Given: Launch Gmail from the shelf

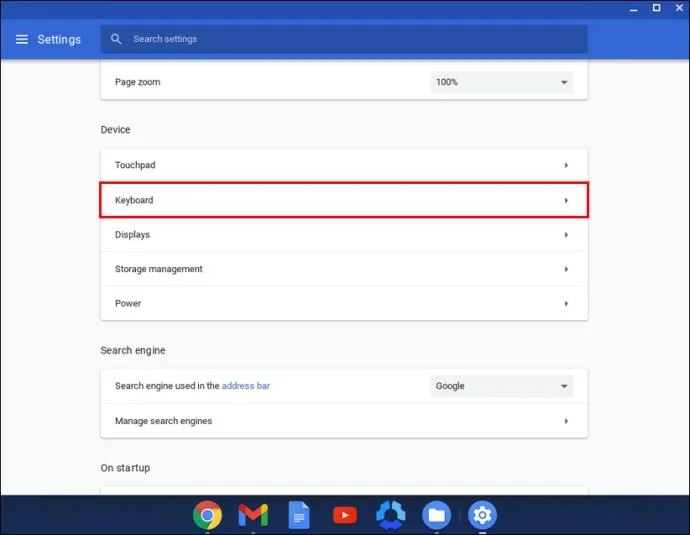Looking at the screenshot, I should (x=253, y=515).
